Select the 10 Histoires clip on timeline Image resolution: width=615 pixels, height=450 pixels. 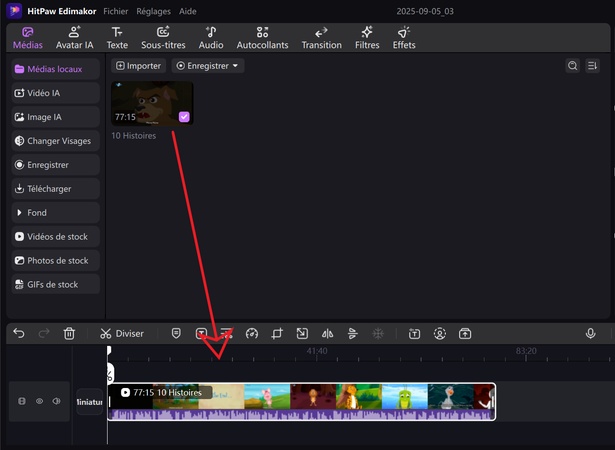pos(300,401)
